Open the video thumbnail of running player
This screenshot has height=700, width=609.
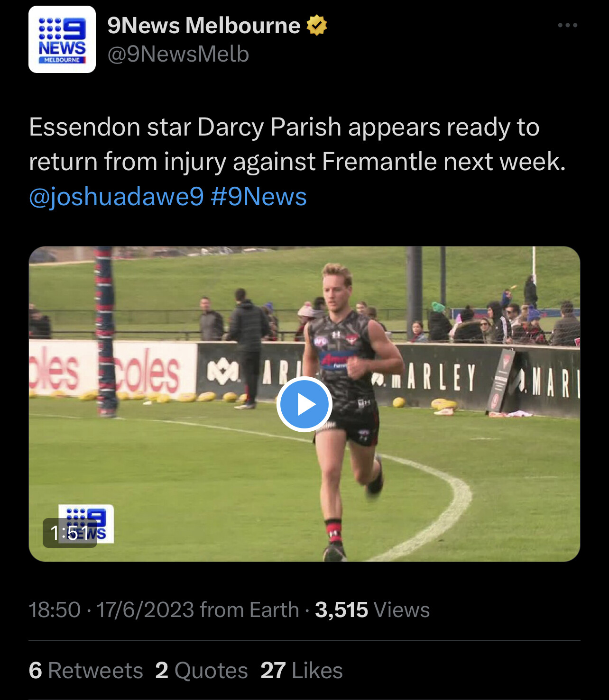point(304,404)
